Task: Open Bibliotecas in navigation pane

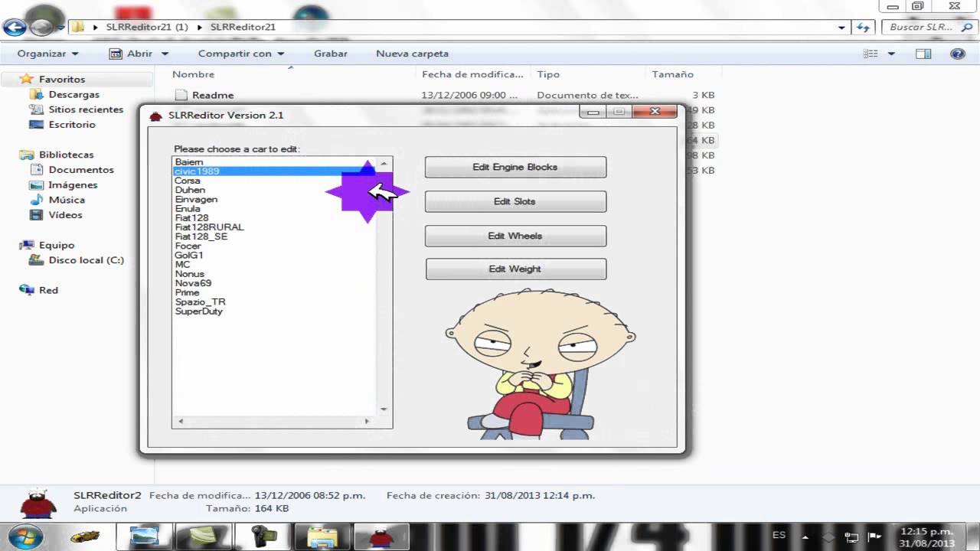Action: pyautogui.click(x=66, y=155)
